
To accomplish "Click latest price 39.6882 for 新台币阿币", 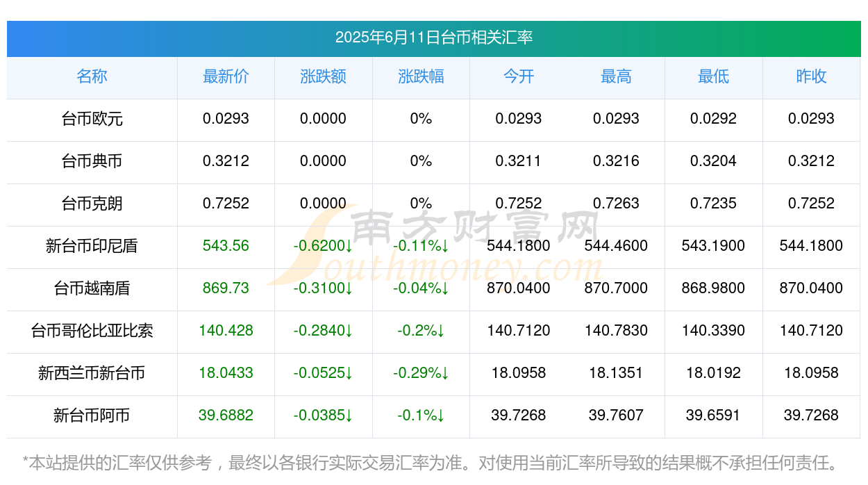I will [x=226, y=416].
